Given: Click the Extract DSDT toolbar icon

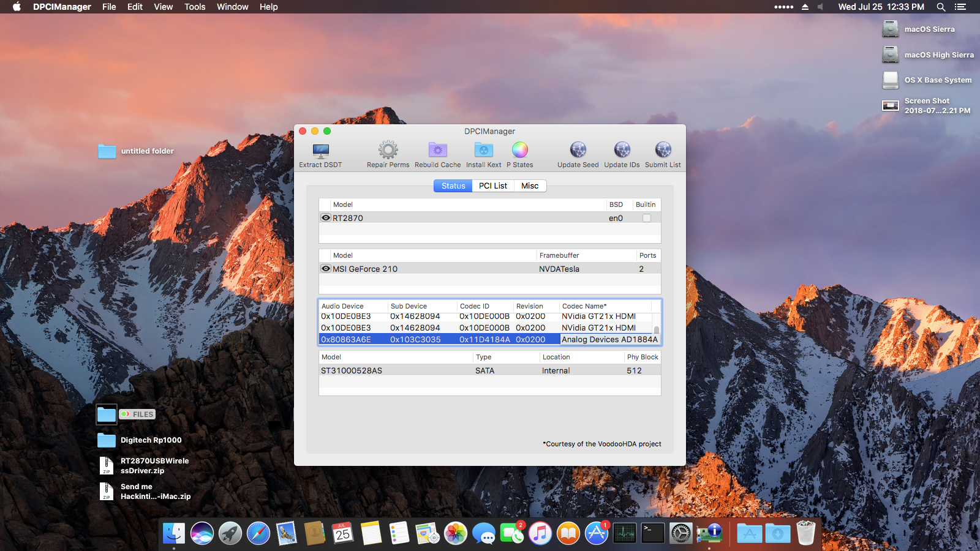Looking at the screenshot, I should 320,151.
